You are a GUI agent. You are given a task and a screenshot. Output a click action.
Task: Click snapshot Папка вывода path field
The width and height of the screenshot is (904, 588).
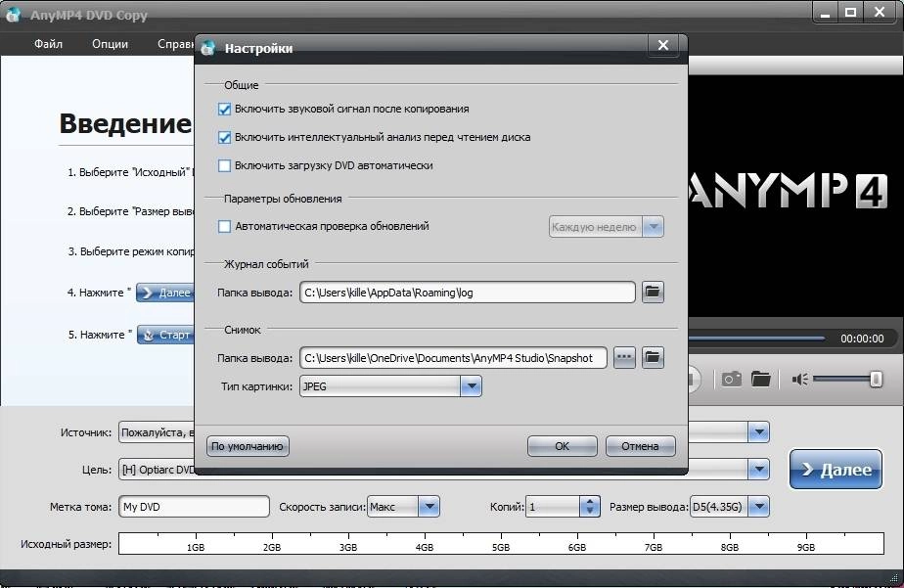click(453, 358)
